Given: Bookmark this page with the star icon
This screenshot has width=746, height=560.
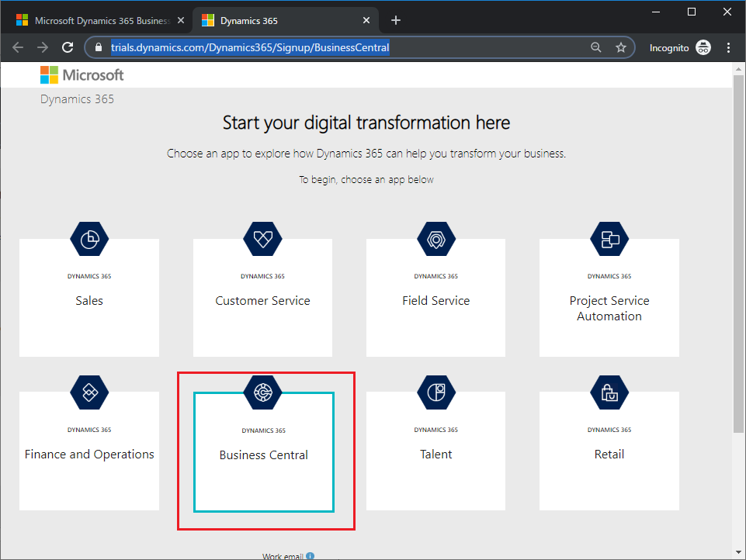Looking at the screenshot, I should click(621, 47).
